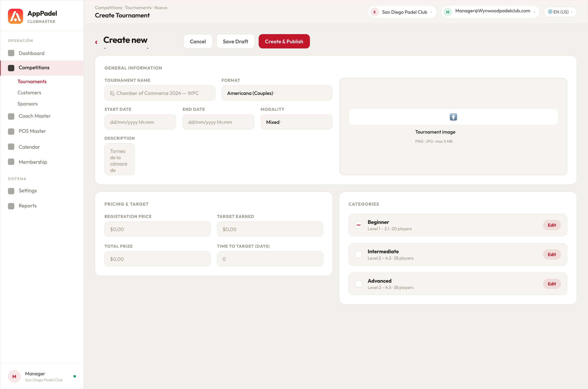
Task: Click the Target Earned field
Action: coord(270,229)
